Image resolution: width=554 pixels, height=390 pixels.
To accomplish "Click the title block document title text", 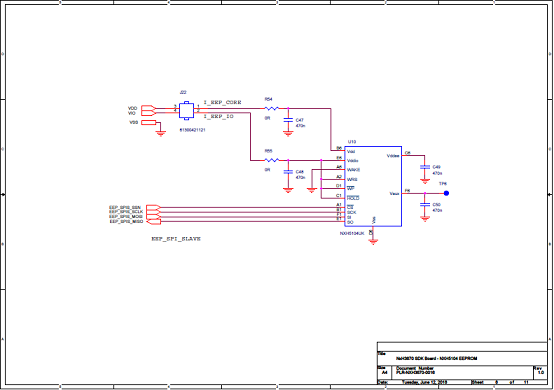I will click(x=436, y=358).
